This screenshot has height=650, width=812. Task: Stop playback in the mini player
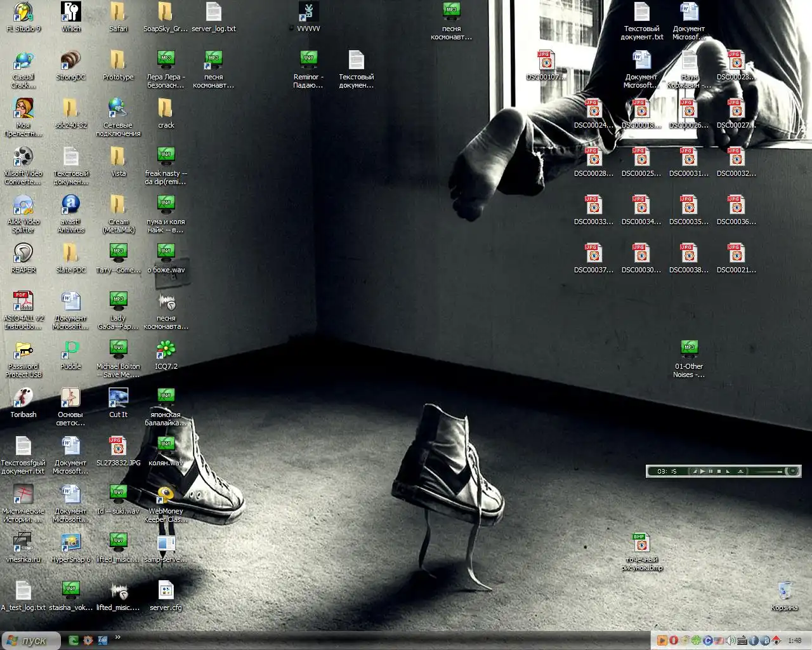click(719, 471)
